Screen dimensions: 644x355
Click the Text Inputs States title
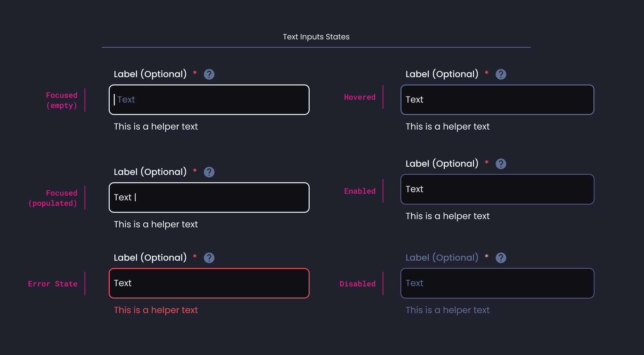(x=316, y=37)
